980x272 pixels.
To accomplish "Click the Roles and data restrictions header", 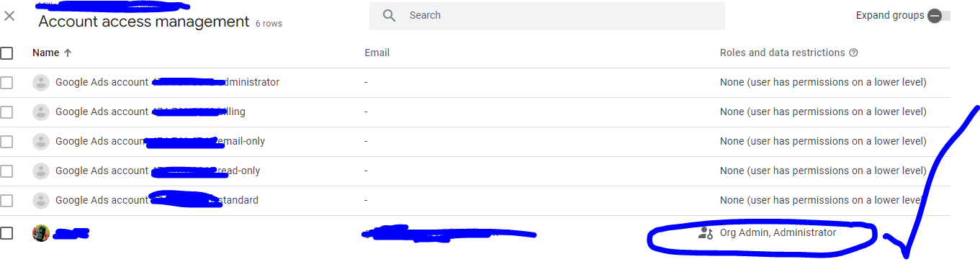I will 783,53.
